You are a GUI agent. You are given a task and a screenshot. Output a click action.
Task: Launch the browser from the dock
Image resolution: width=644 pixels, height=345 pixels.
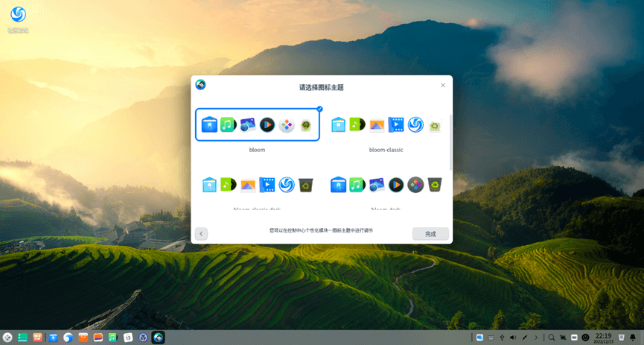point(68,338)
